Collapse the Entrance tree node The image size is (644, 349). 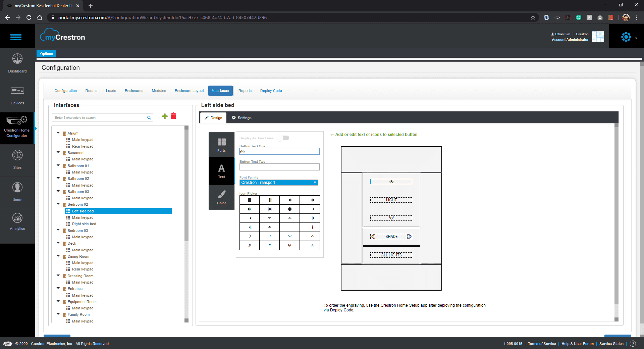(58, 288)
